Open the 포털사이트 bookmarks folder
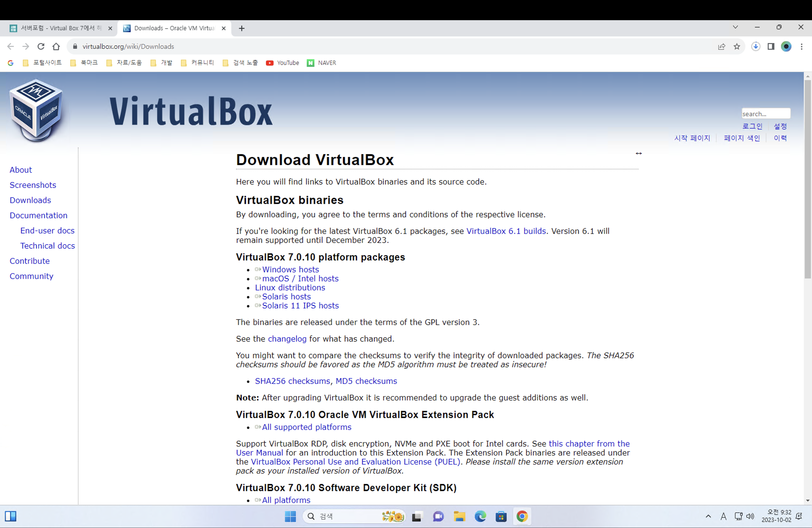Viewport: 812px width, 528px height. [x=42, y=63]
